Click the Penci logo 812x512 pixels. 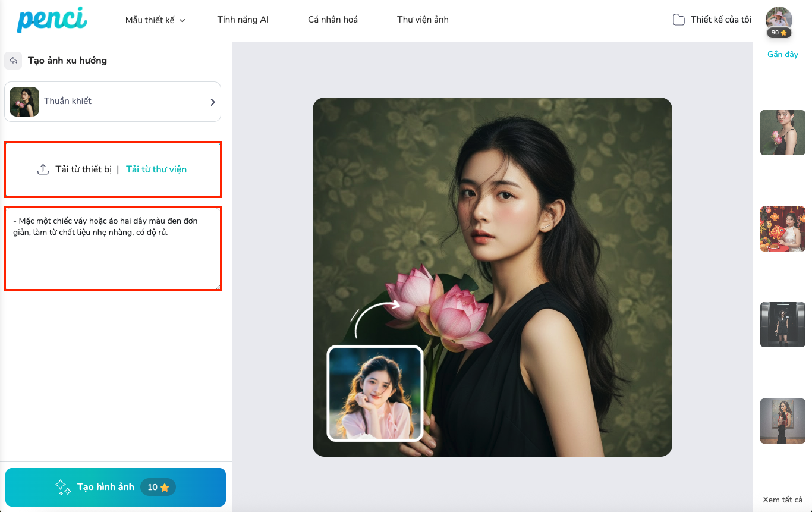(52, 20)
